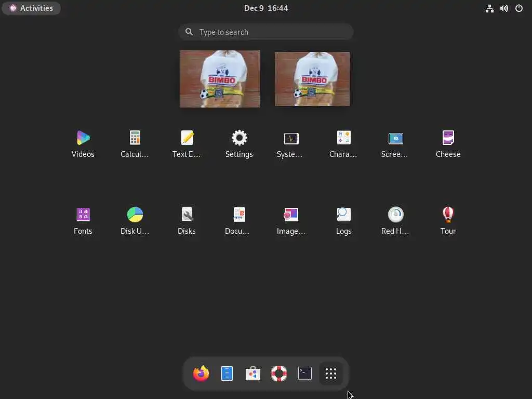Open the Characters app
The height and width of the screenshot is (399, 532).
343,144
